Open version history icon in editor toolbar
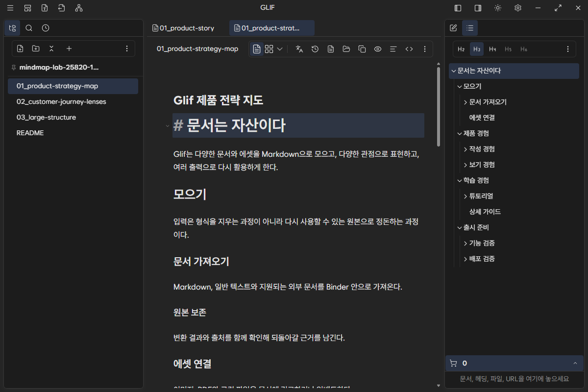588x392 pixels. 315,49
